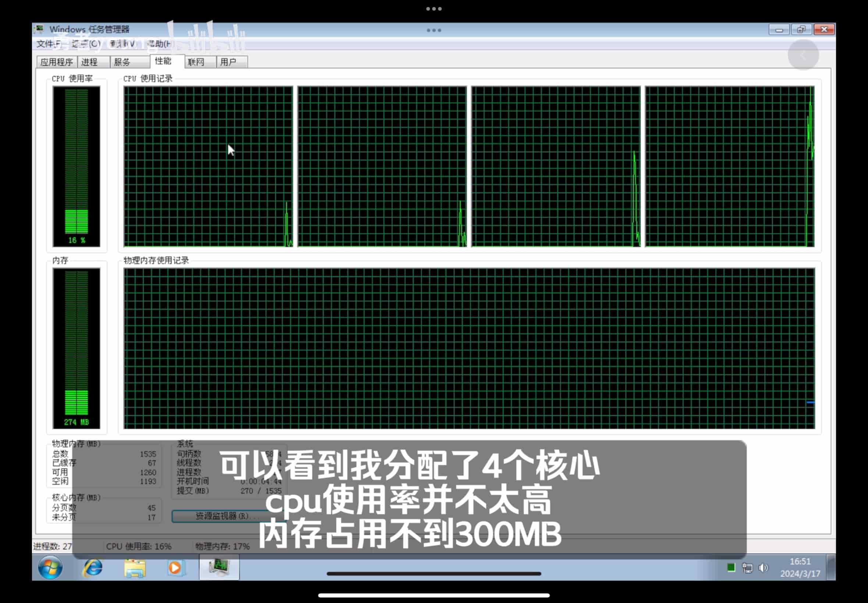Open the 选项(O) menu

86,44
